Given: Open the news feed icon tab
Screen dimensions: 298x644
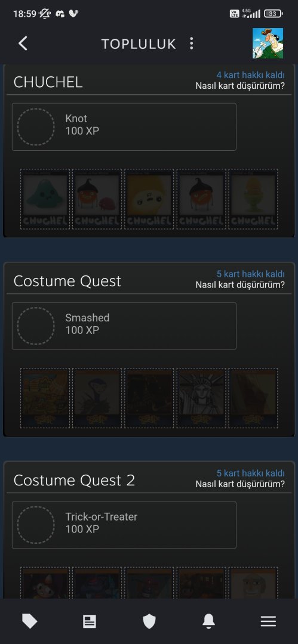Looking at the screenshot, I should [90, 621].
